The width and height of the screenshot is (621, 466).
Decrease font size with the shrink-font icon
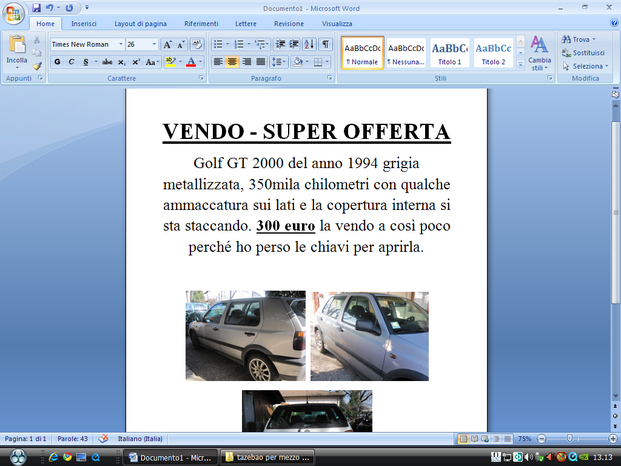181,44
